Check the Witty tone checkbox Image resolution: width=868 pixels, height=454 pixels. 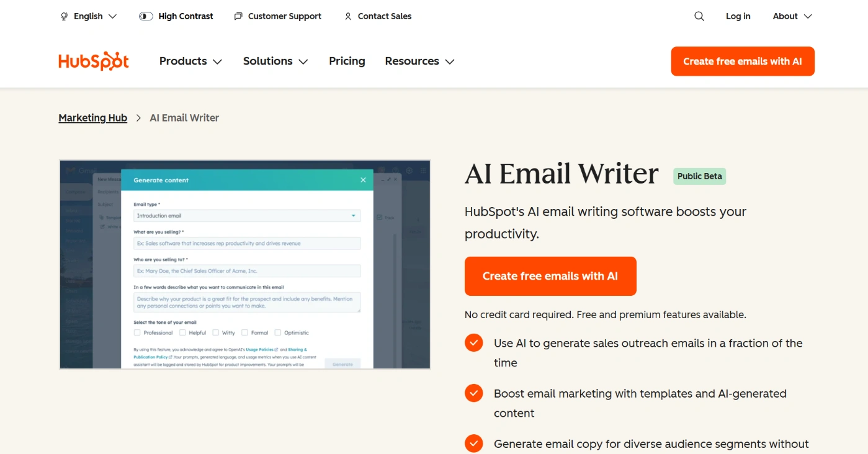(x=215, y=332)
